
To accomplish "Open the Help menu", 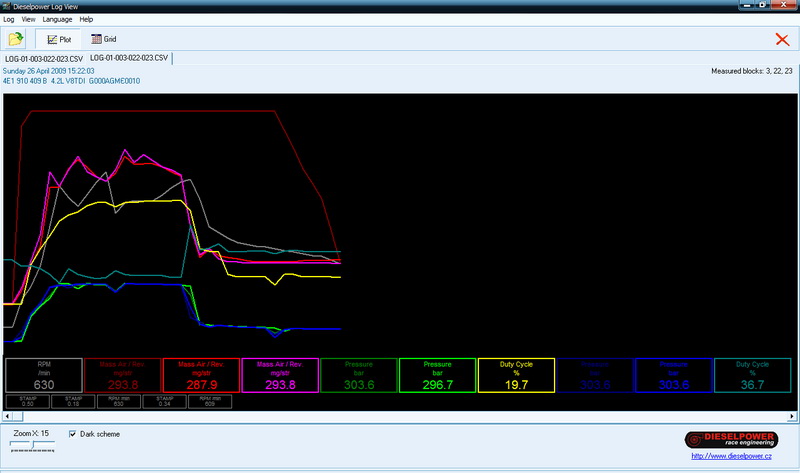I will pyautogui.click(x=86, y=19).
